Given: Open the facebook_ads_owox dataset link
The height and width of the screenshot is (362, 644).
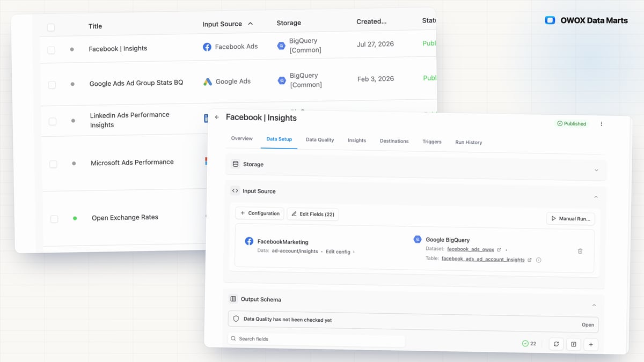Looking at the screenshot, I should [x=471, y=249].
